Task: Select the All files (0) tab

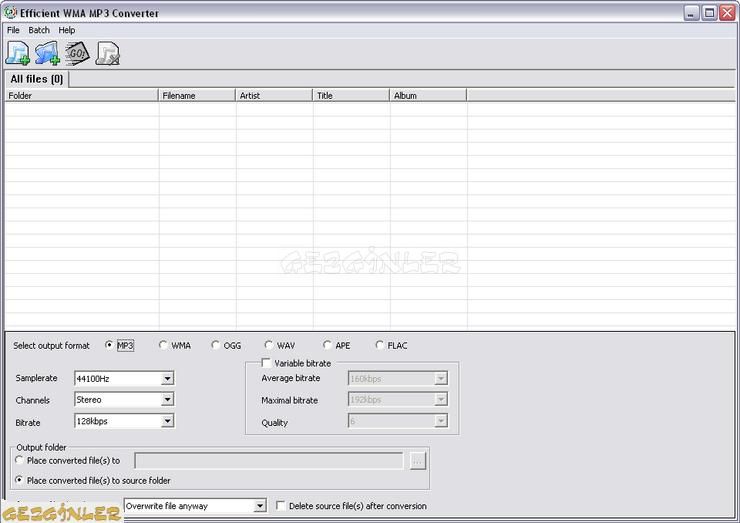Action: [x=37, y=79]
